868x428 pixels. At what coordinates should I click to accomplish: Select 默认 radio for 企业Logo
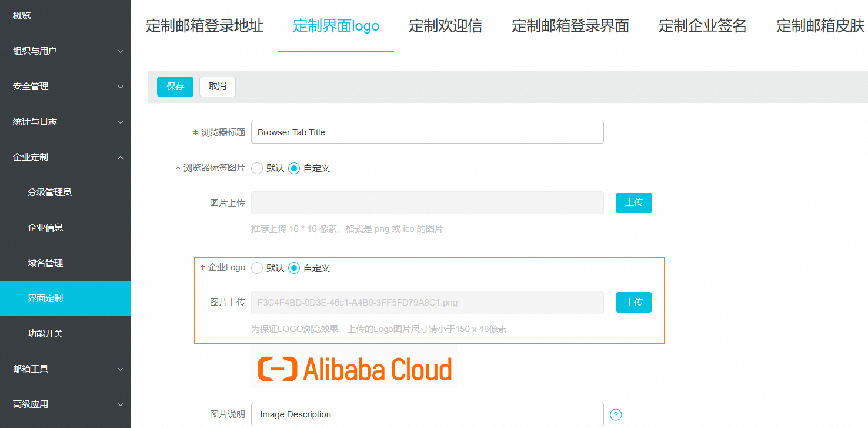click(257, 268)
